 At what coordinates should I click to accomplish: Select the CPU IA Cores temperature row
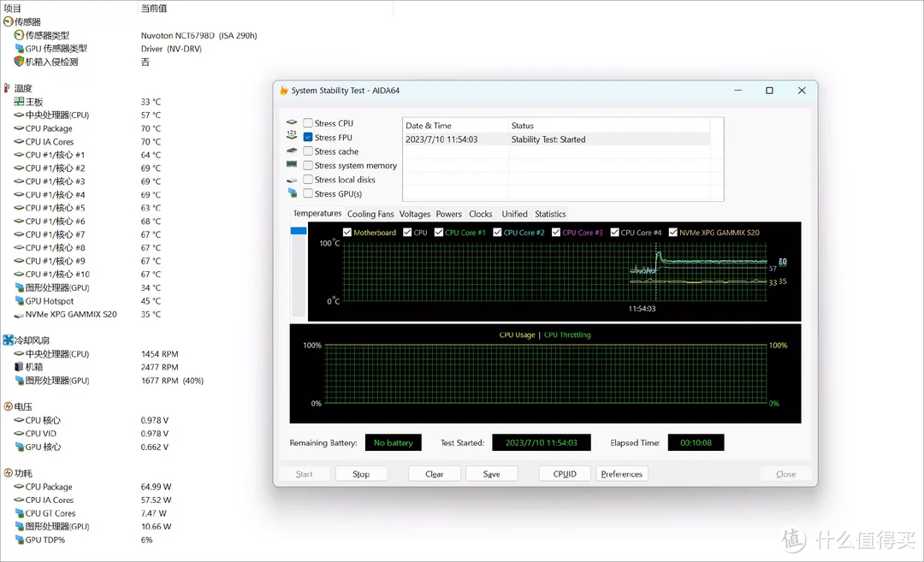(87, 142)
